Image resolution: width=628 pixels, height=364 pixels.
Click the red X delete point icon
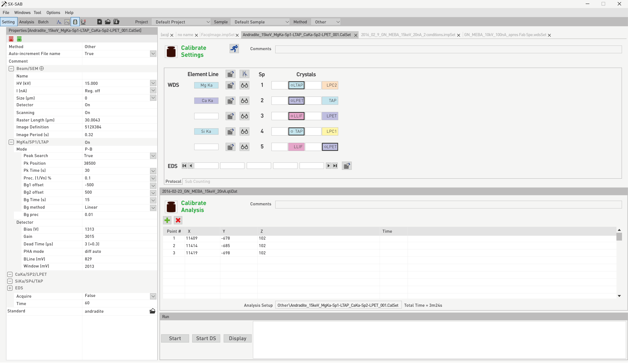point(178,220)
